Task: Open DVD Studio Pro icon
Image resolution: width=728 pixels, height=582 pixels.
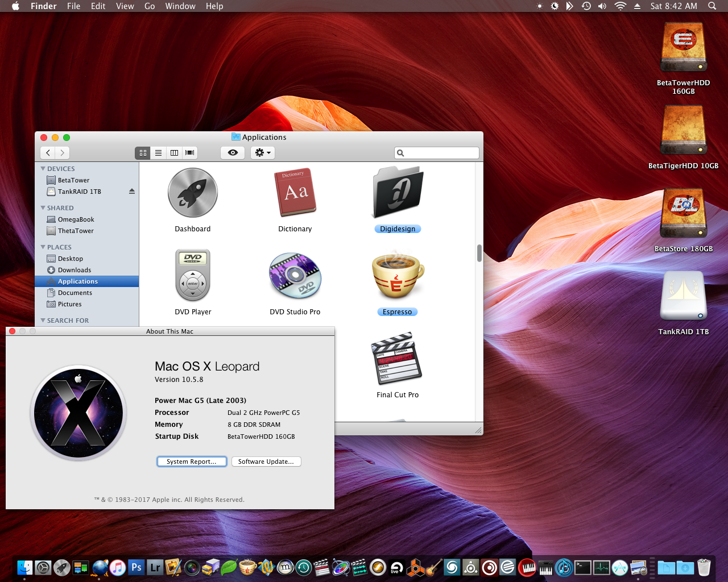Action: click(x=295, y=276)
